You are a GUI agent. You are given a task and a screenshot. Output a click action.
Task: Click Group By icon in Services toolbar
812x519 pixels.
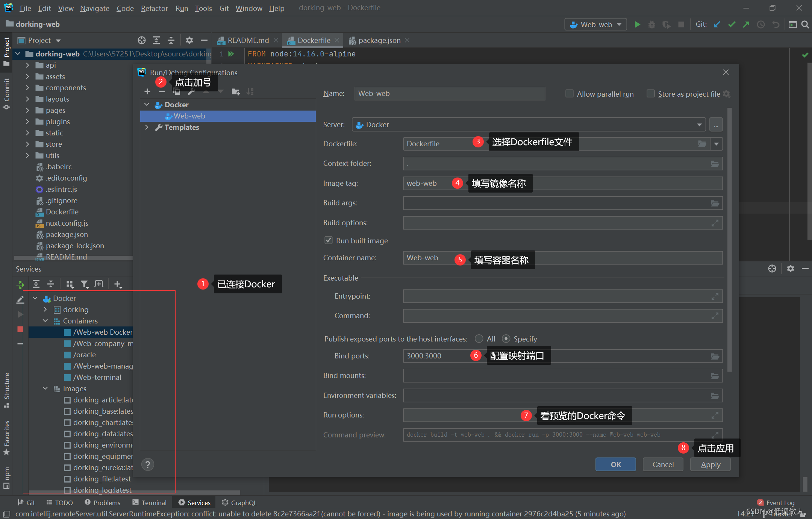[70, 284]
